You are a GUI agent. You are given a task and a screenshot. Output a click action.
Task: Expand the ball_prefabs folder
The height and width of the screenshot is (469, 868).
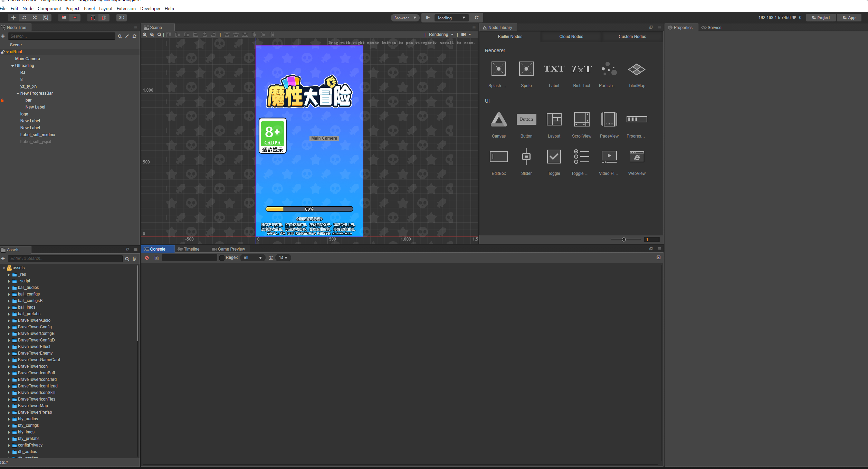pyautogui.click(x=9, y=314)
